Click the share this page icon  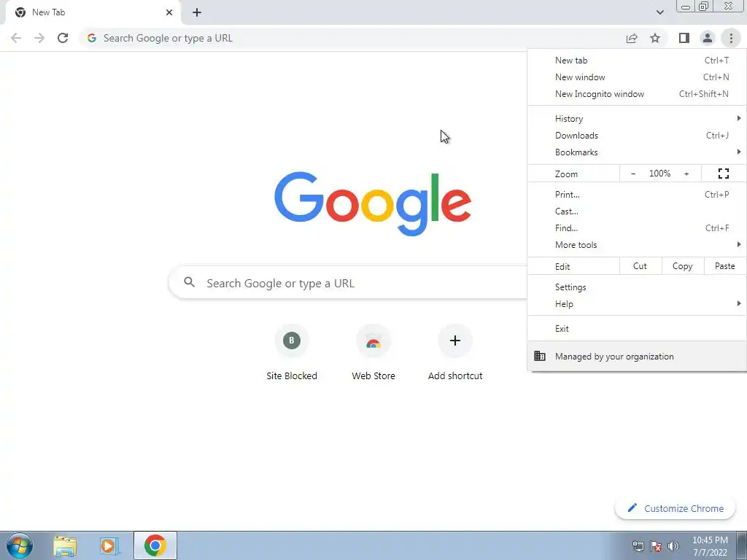(x=632, y=38)
